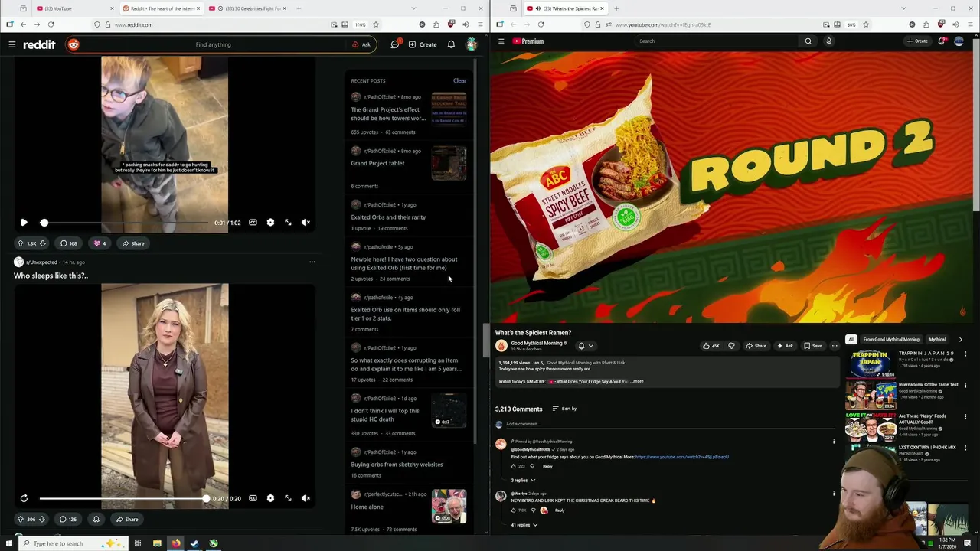Viewport: 980px width, 551px height.
Task: Seek the first Reddit video progress bar
Action: point(124,223)
